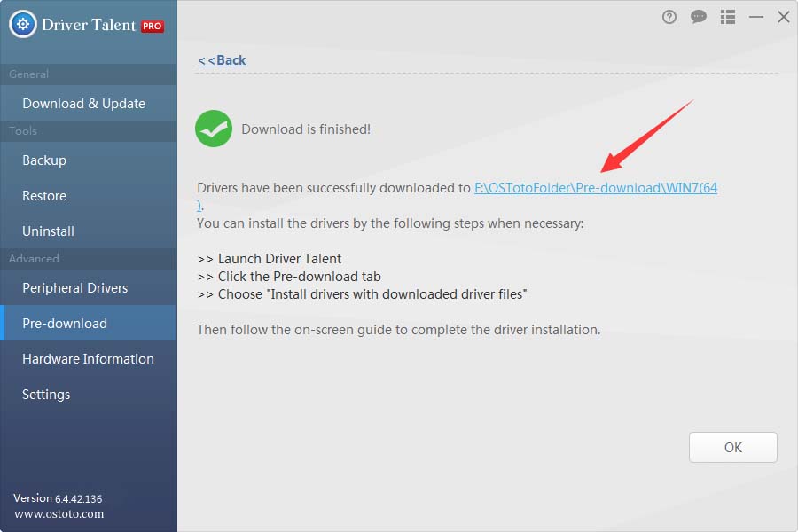Click "Then follow the on-screen guide" text
The image size is (798, 532).
398,330
